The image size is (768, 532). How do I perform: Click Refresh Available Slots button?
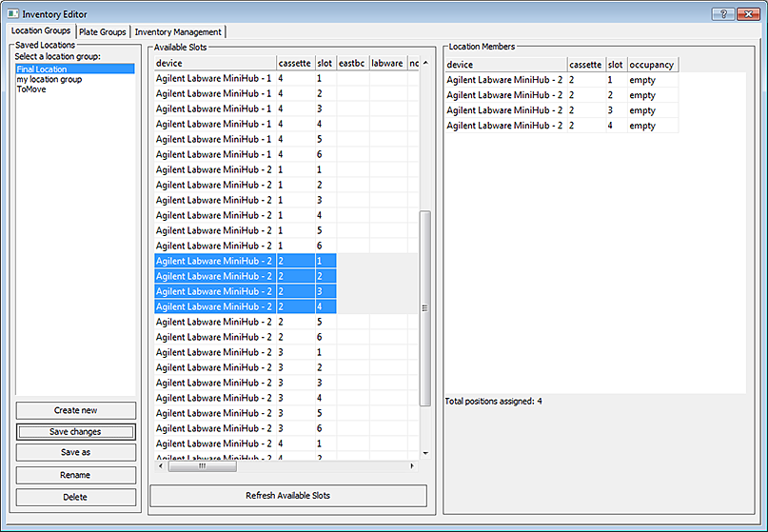pos(287,496)
